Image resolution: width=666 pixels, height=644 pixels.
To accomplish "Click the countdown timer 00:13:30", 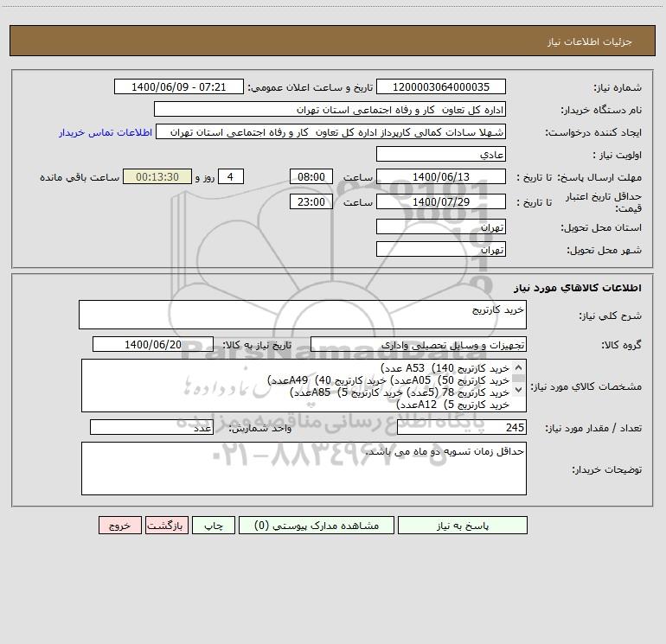I will coord(157,176).
